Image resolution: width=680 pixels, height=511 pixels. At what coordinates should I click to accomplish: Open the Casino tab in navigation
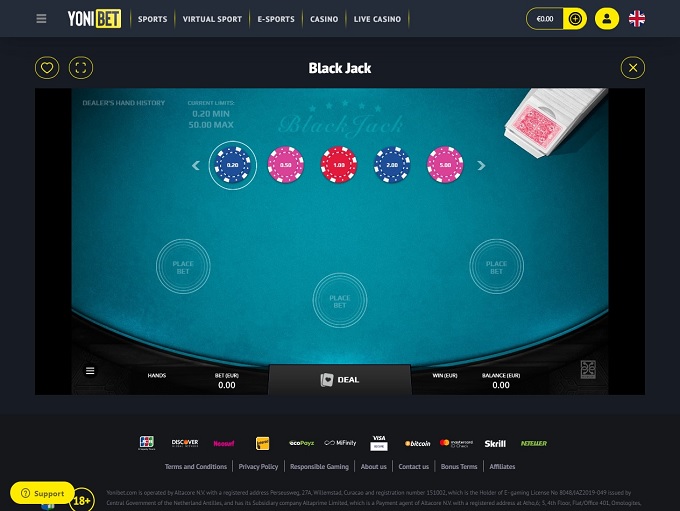(324, 19)
